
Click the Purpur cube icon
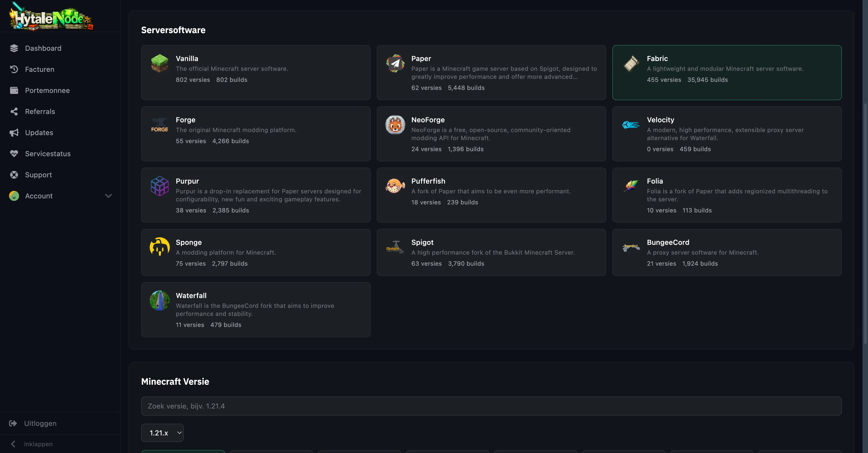pos(159,186)
